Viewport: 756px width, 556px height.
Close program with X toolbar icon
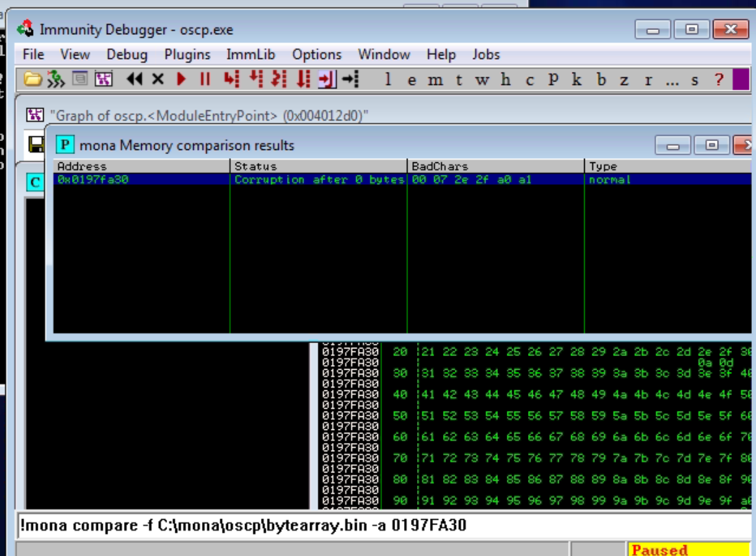tap(157, 79)
